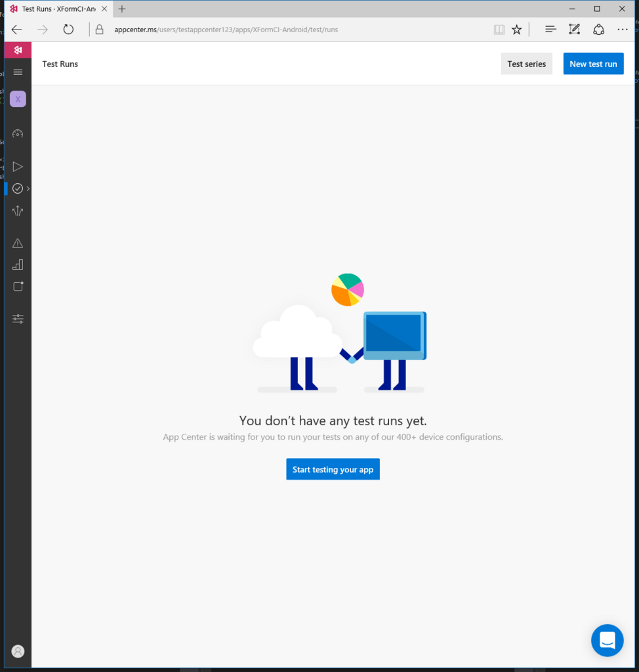Open a new browser tab
This screenshot has height=672, width=639.
[x=122, y=9]
